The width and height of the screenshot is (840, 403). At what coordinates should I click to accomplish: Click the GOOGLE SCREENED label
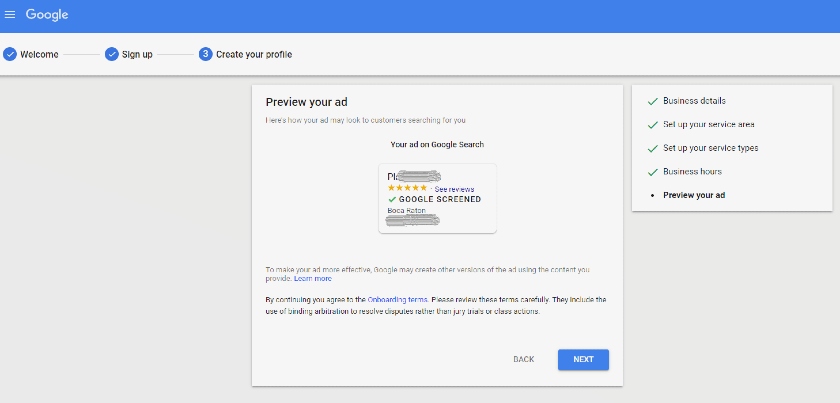click(440, 199)
